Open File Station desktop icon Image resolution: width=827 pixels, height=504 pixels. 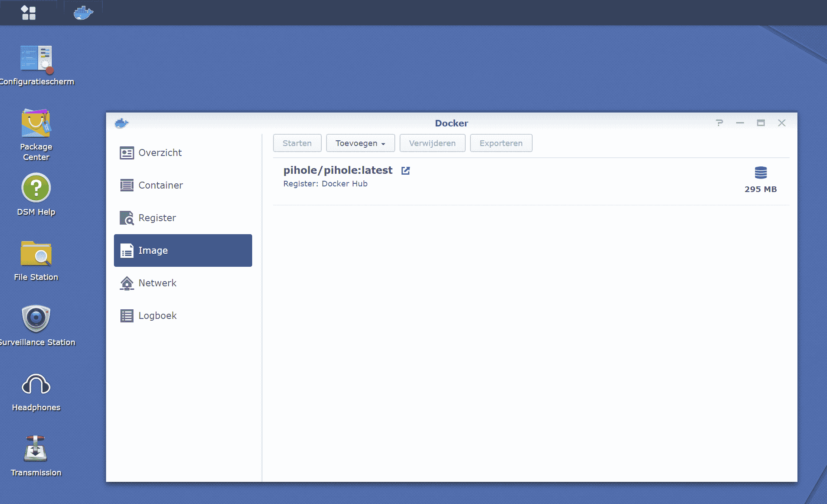[x=36, y=254]
